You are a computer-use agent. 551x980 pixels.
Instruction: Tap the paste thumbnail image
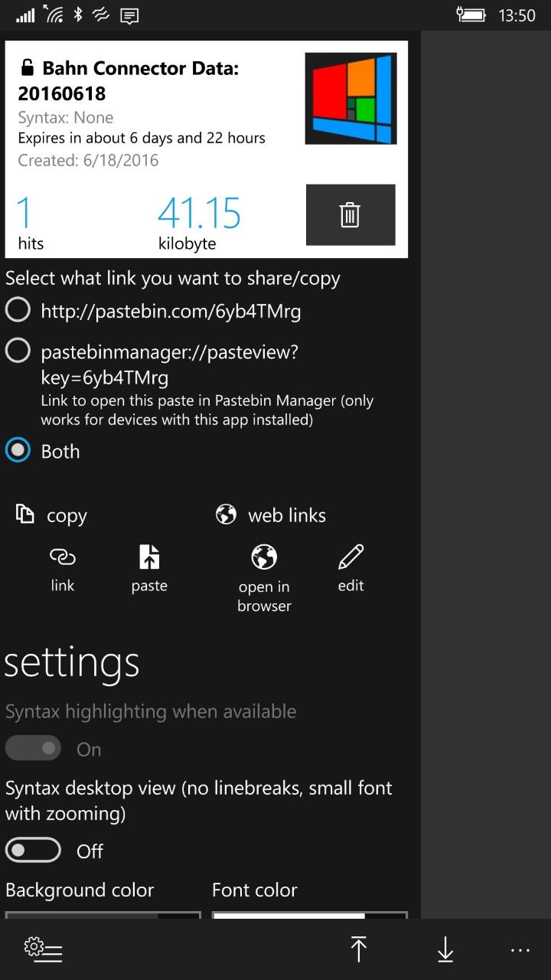[x=350, y=98]
